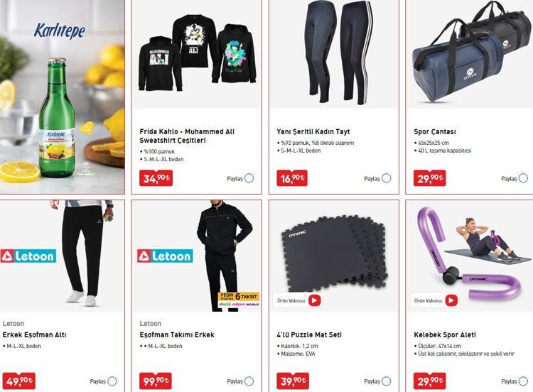Toggle Paylaş circle for Erkek Eşofman Altı

[x=112, y=381]
